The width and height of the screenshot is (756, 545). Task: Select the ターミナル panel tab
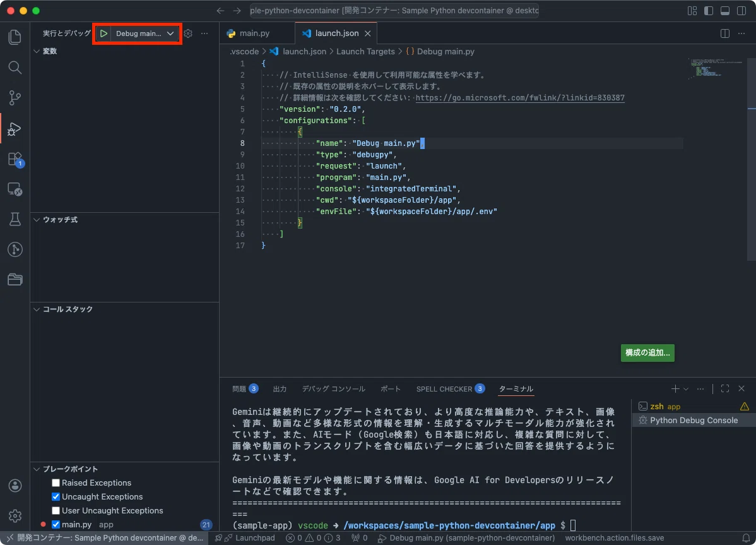[516, 389]
